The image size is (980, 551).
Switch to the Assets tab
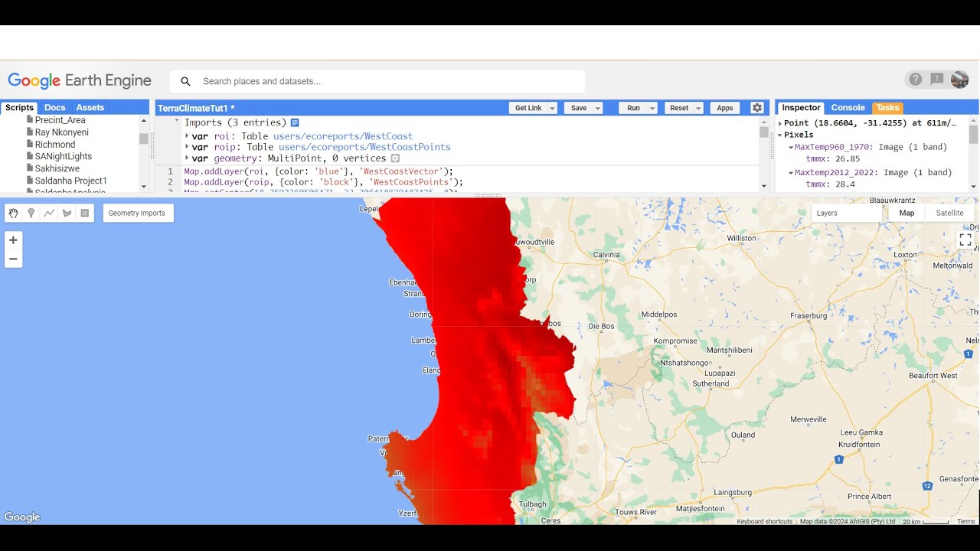90,108
